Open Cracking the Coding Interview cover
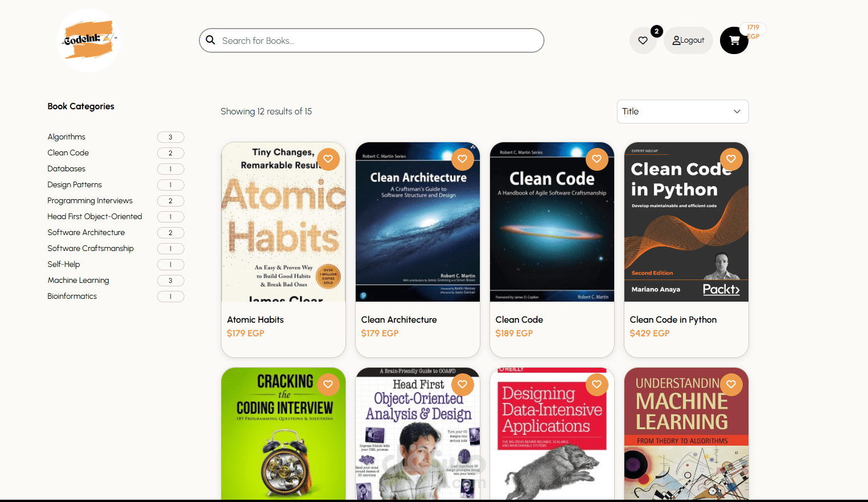 pos(283,434)
